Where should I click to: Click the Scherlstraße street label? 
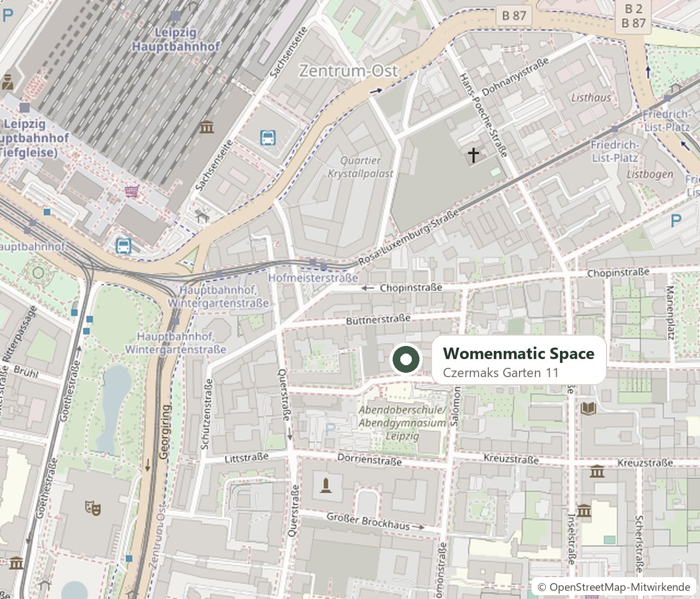click(639, 543)
